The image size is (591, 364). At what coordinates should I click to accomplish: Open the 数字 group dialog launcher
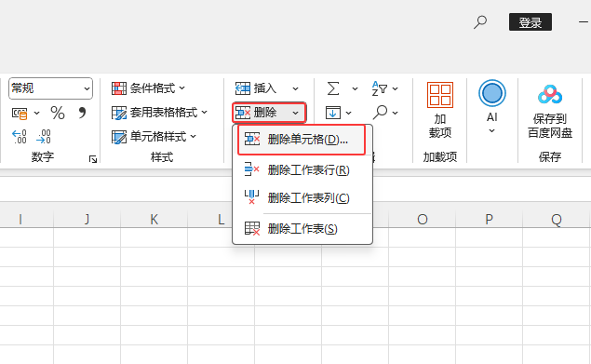93,159
